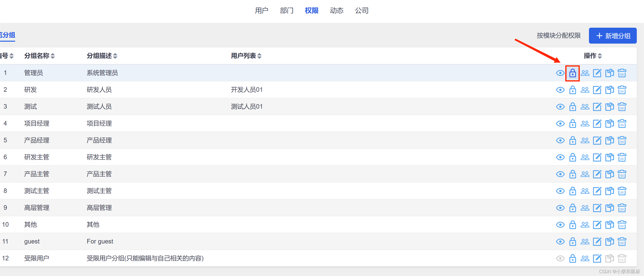Click the trash icon for 其他 row
This screenshot has width=644, height=276.
point(622,225)
